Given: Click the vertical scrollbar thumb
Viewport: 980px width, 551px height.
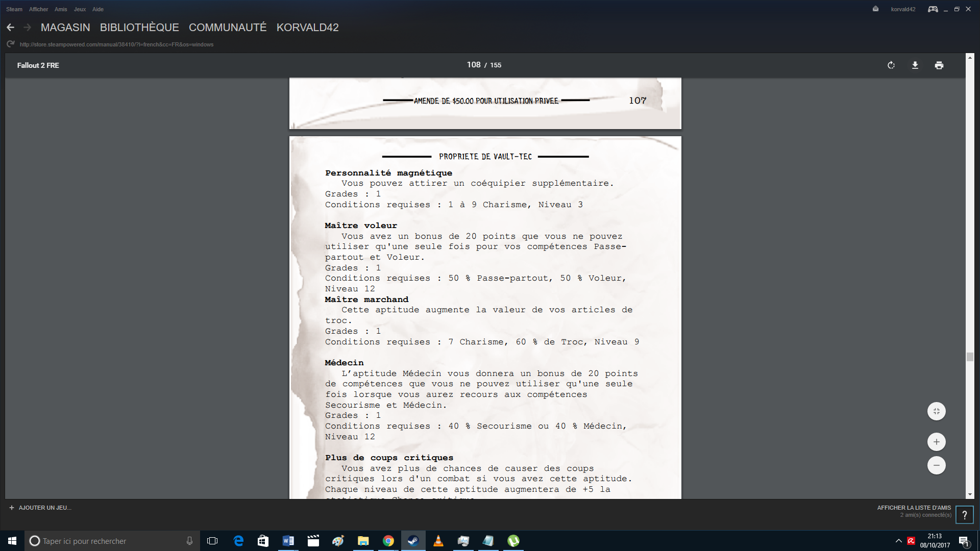Looking at the screenshot, I should click(970, 357).
